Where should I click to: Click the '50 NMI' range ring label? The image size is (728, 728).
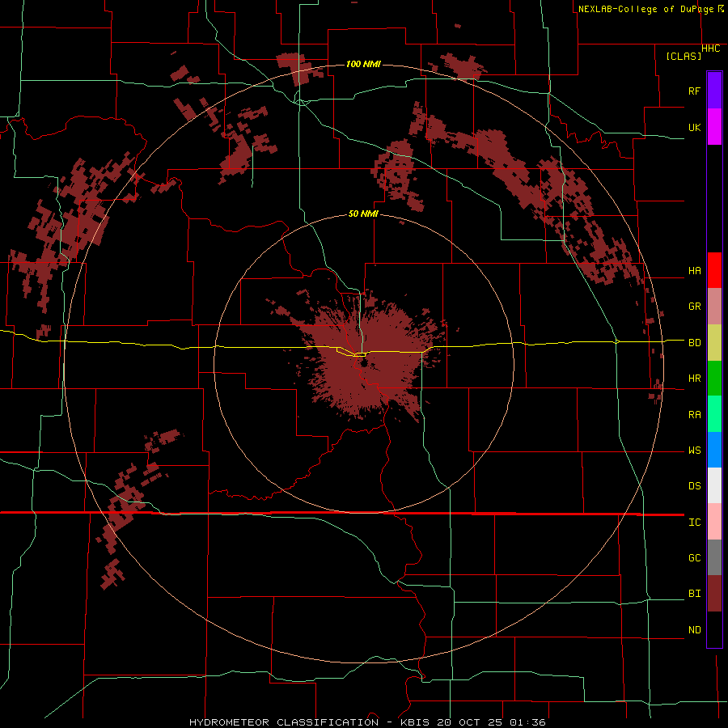pyautogui.click(x=363, y=214)
